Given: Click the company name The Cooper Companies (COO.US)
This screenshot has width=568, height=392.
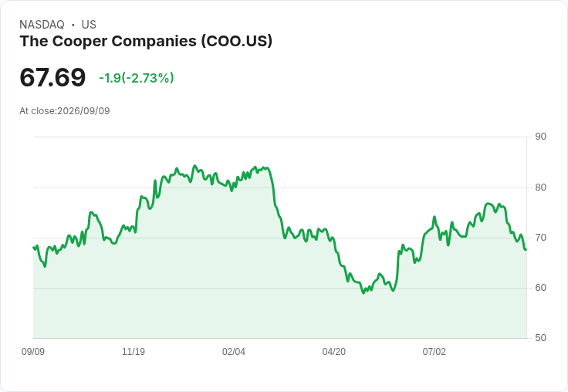Looking at the screenshot, I should click(x=146, y=42).
